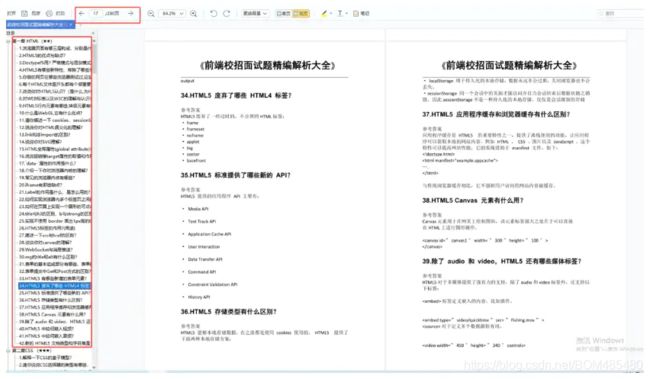Click the save document icon

[x=24, y=13]
